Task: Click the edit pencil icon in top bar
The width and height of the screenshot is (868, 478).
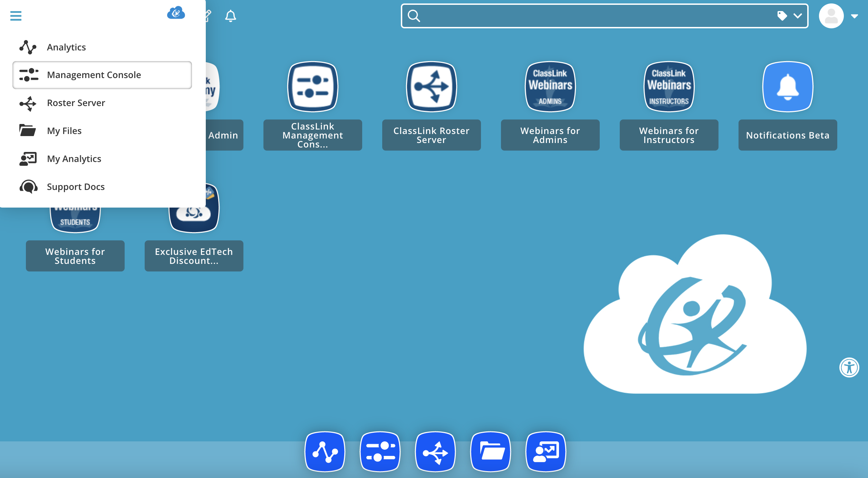Action: (208, 16)
